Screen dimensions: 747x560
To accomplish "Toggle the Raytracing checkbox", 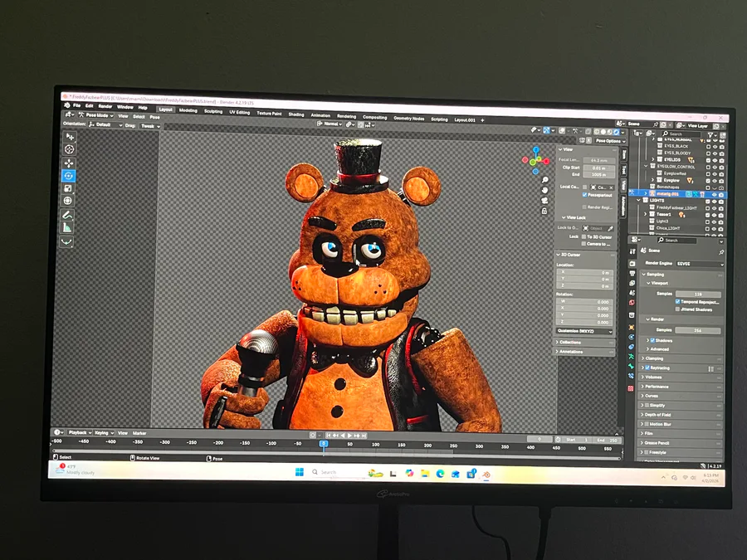I will (x=647, y=368).
